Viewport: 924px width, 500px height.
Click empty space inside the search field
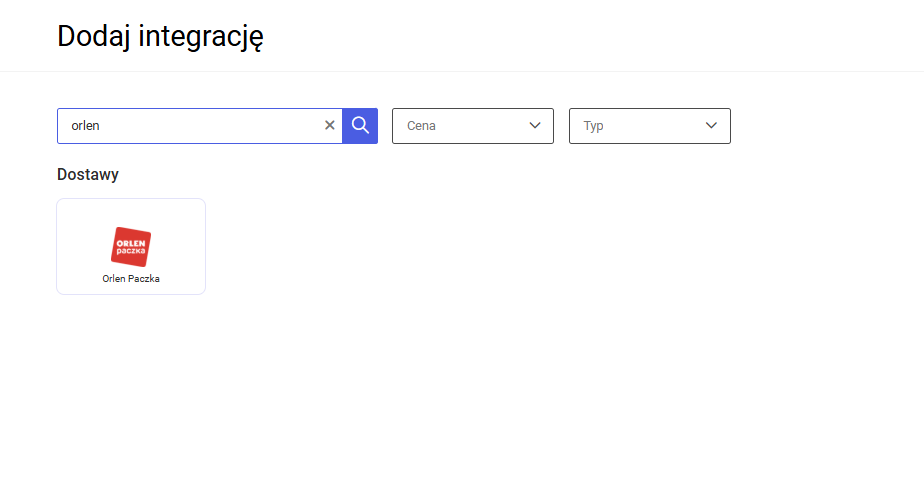220,126
